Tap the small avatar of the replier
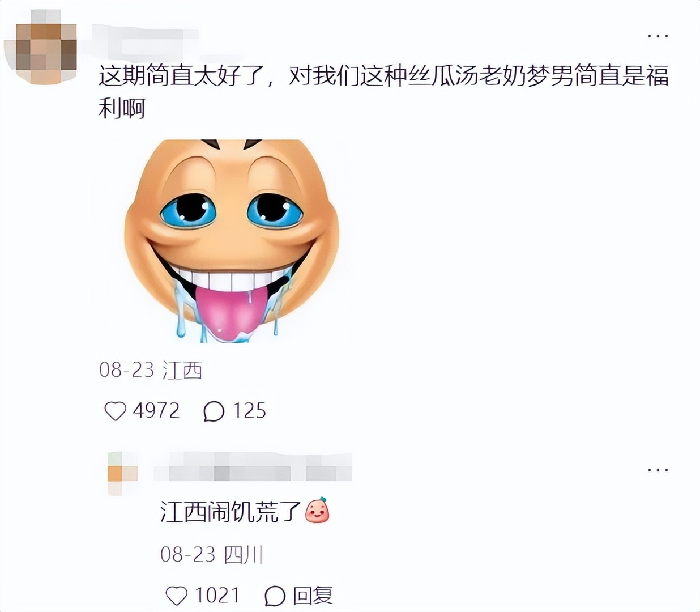This screenshot has height=612, width=700. [x=123, y=474]
